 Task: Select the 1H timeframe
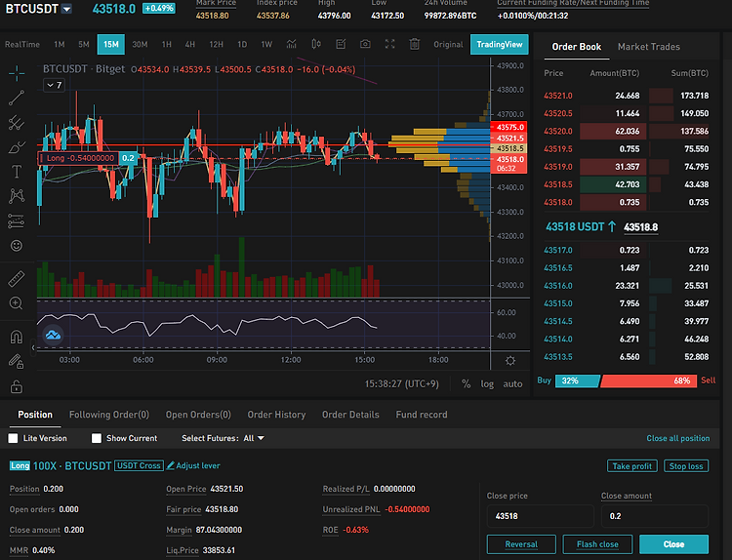pyautogui.click(x=167, y=44)
